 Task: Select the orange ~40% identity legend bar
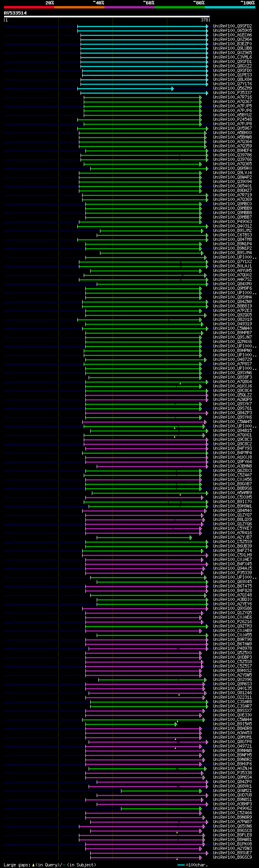tap(79, 7)
